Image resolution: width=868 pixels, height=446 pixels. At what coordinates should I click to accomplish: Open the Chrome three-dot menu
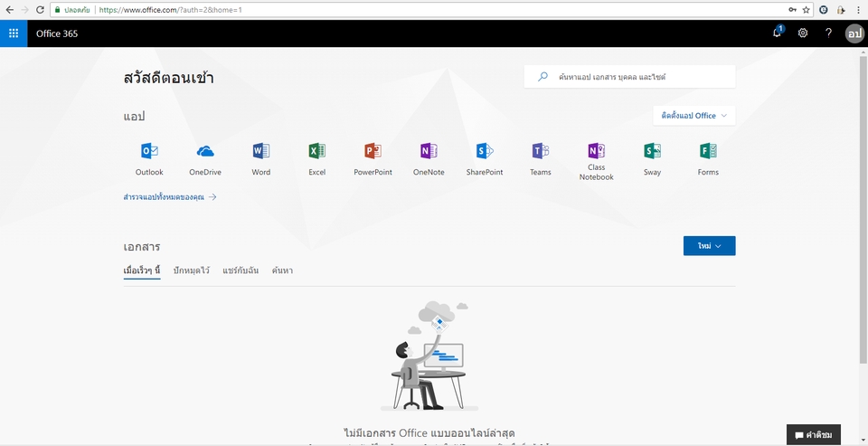coord(859,10)
